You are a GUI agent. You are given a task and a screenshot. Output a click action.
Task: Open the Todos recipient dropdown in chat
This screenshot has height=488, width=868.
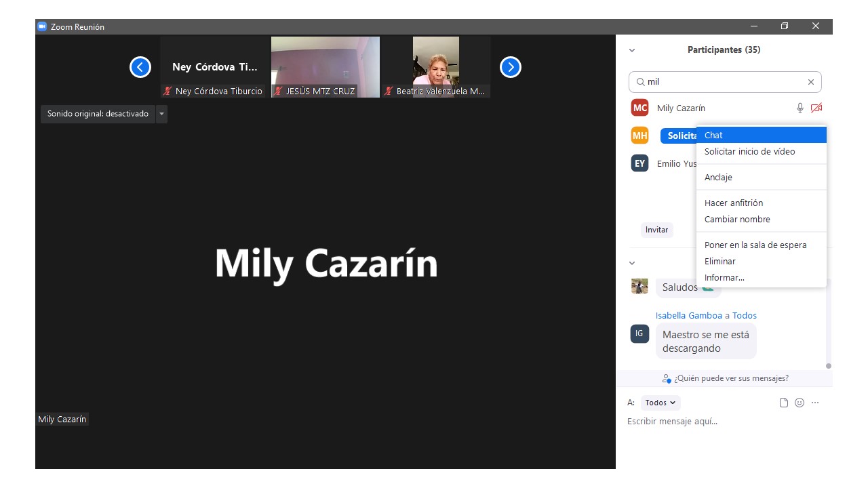click(660, 403)
